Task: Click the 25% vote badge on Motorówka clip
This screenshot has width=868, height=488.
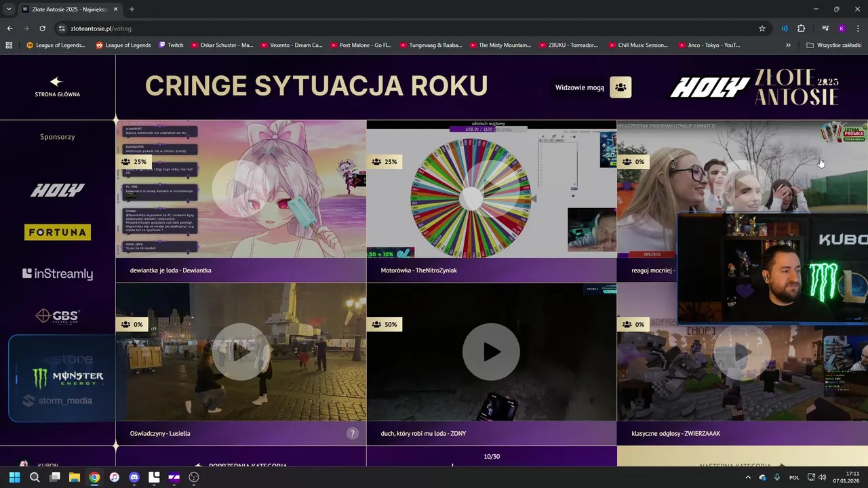Action: click(384, 162)
